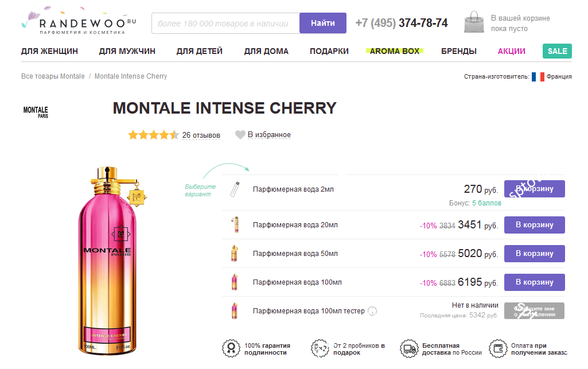The width and height of the screenshot is (588, 369).
Task: Click the MONTALE INTENSE CHERRY heading
Action: 225,108
